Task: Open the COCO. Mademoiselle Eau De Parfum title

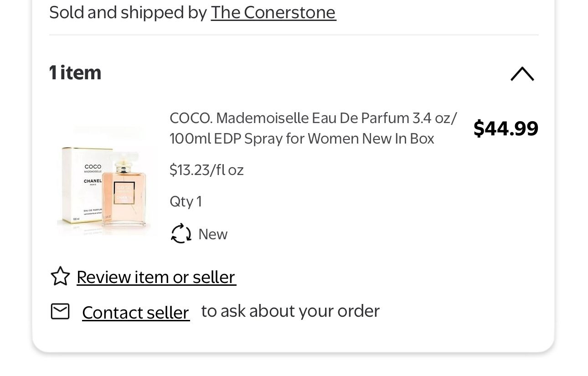Action: coord(313,118)
